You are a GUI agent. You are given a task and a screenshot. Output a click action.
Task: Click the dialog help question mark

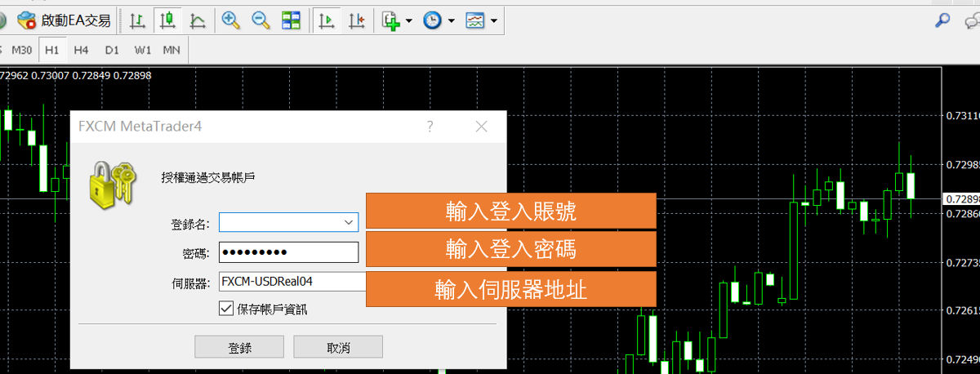point(430,127)
